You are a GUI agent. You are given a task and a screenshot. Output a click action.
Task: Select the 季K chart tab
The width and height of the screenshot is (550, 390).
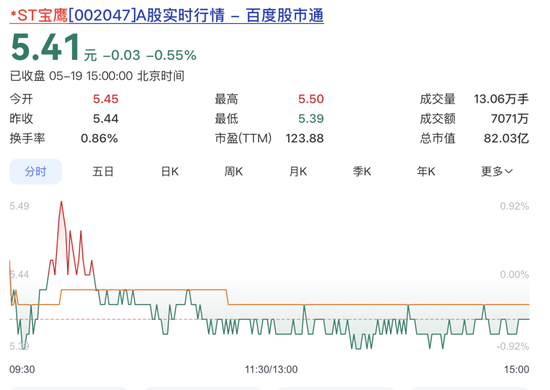[x=362, y=172]
